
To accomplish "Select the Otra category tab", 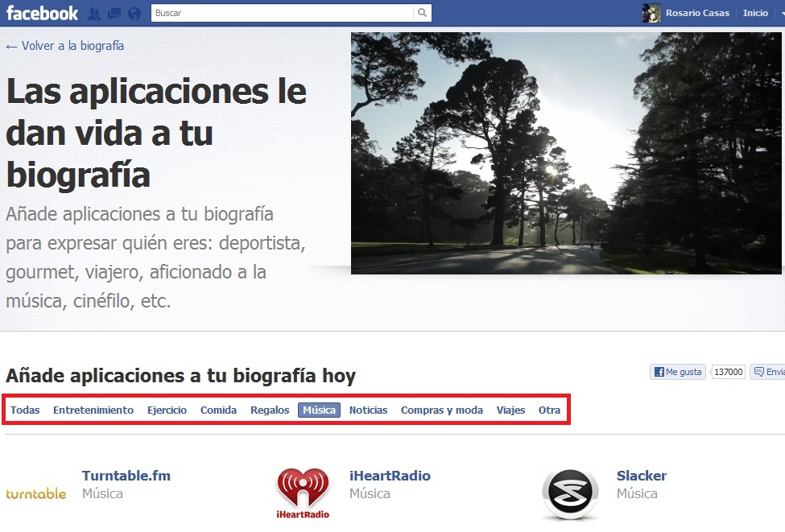I will click(549, 410).
